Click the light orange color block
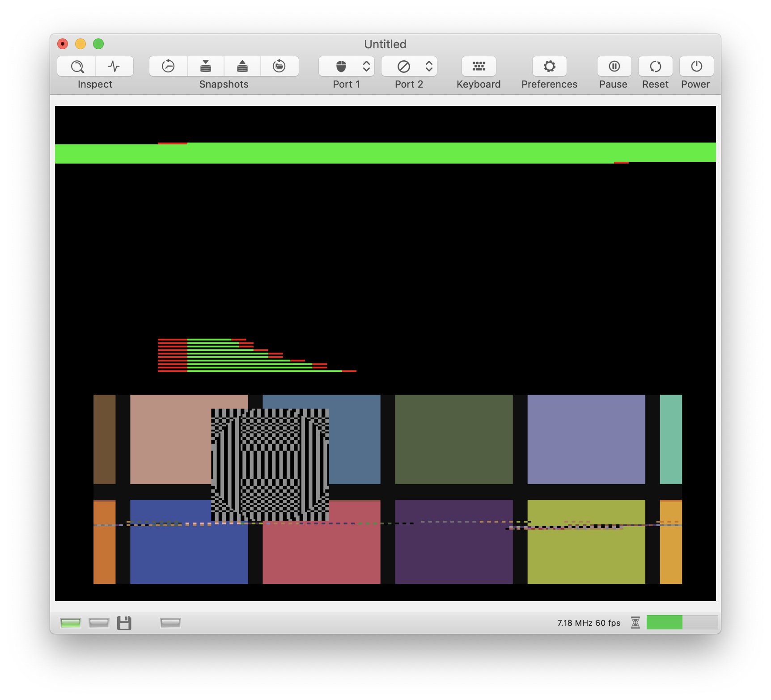 (x=671, y=542)
